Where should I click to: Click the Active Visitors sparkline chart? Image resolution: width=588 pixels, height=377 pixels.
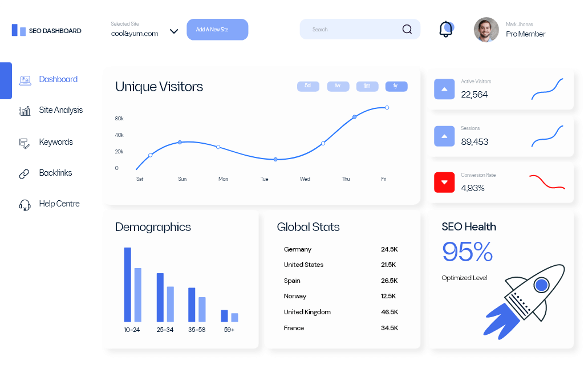[x=547, y=89]
